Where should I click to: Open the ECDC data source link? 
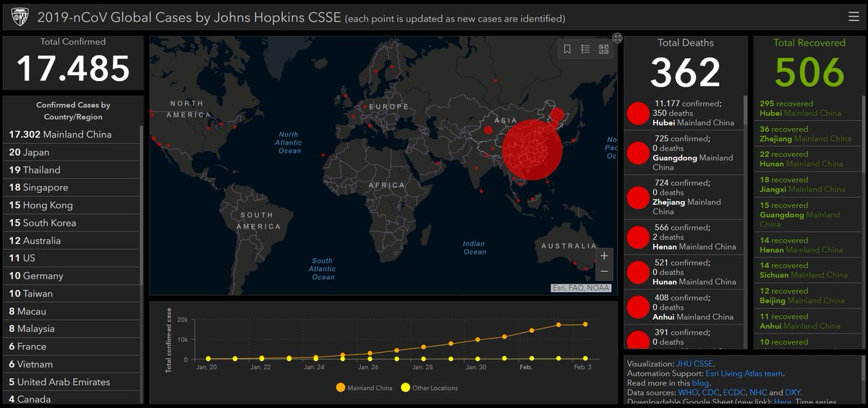point(736,392)
